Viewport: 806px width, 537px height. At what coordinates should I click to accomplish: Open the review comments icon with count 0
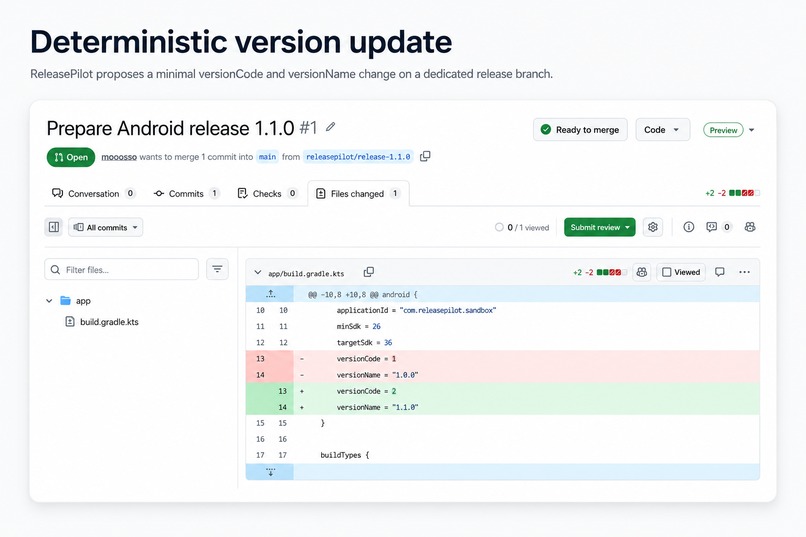718,227
